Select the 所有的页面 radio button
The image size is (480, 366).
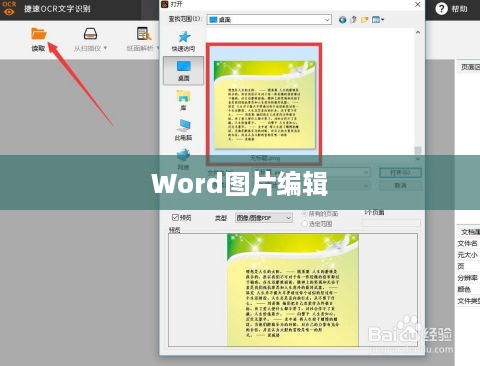click(x=305, y=214)
